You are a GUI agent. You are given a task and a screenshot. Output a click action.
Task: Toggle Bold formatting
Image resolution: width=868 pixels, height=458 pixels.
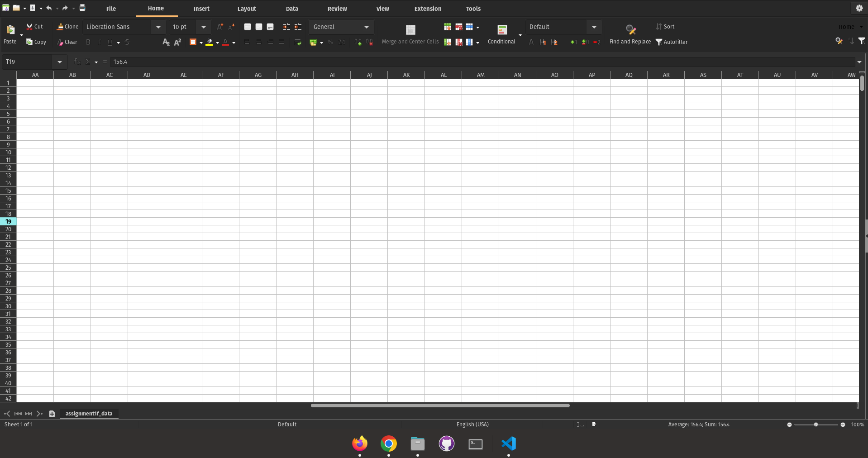coord(88,42)
